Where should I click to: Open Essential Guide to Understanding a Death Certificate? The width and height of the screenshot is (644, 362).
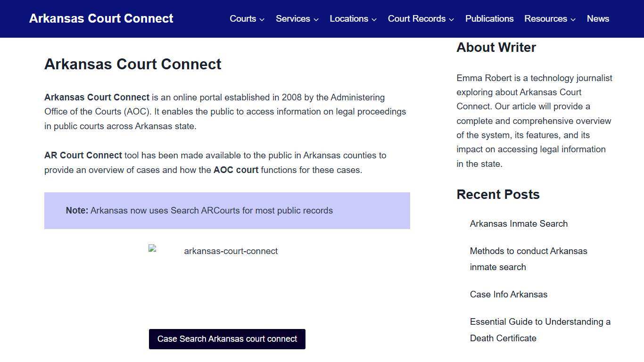click(540, 329)
